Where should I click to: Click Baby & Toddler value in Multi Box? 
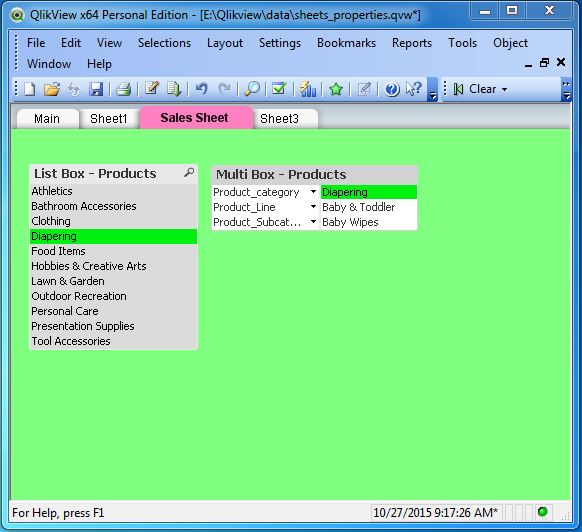[369, 207]
